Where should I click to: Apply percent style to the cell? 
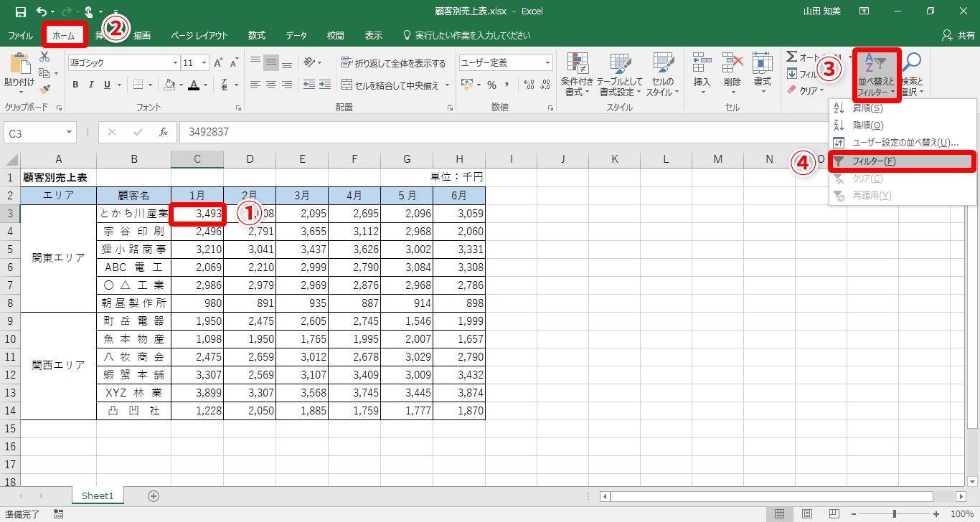pyautogui.click(x=492, y=85)
